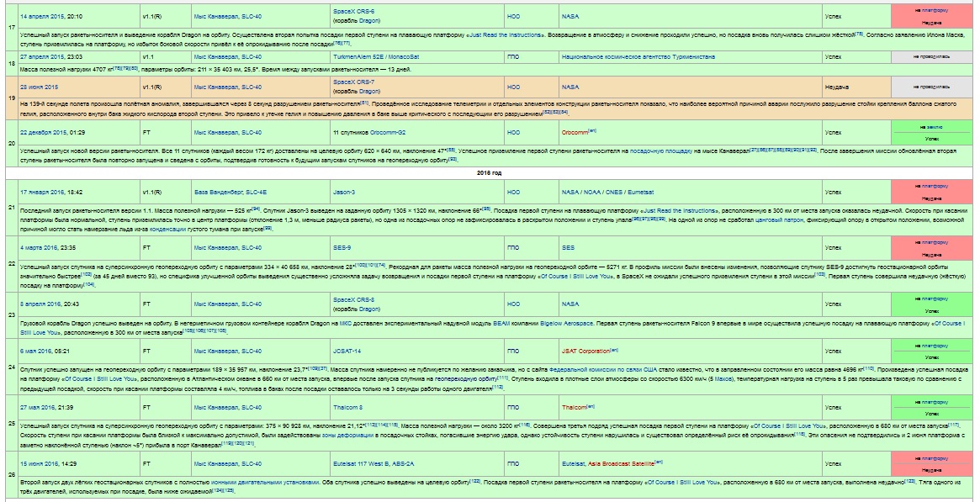Screen dimensions: 980x502
Task: Follow the 'зоны деформации' link
Action: click(x=347, y=436)
